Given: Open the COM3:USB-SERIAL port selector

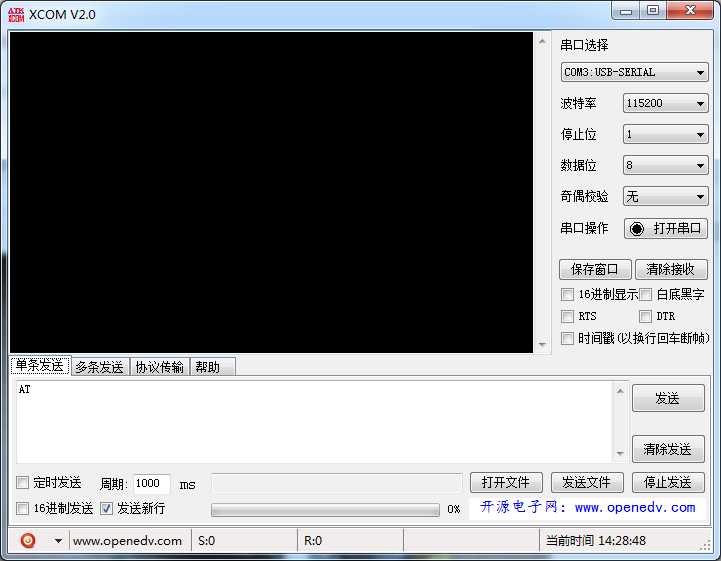Looking at the screenshot, I should click(635, 72).
